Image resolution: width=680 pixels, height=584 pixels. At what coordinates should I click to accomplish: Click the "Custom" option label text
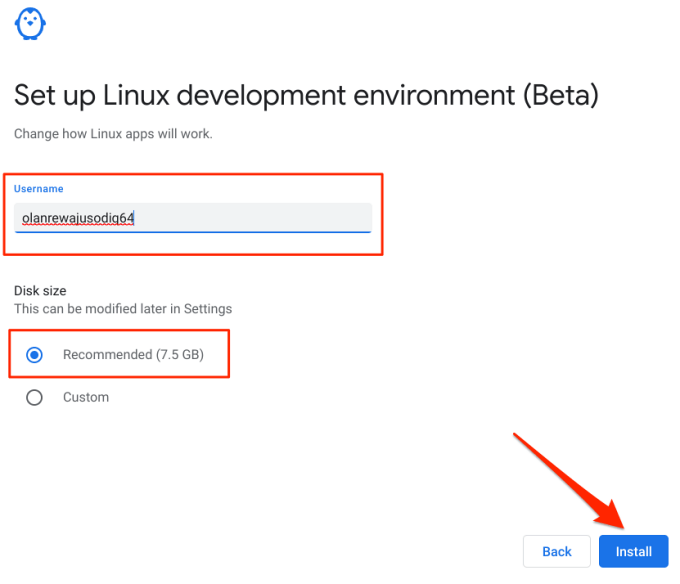[x=86, y=397]
